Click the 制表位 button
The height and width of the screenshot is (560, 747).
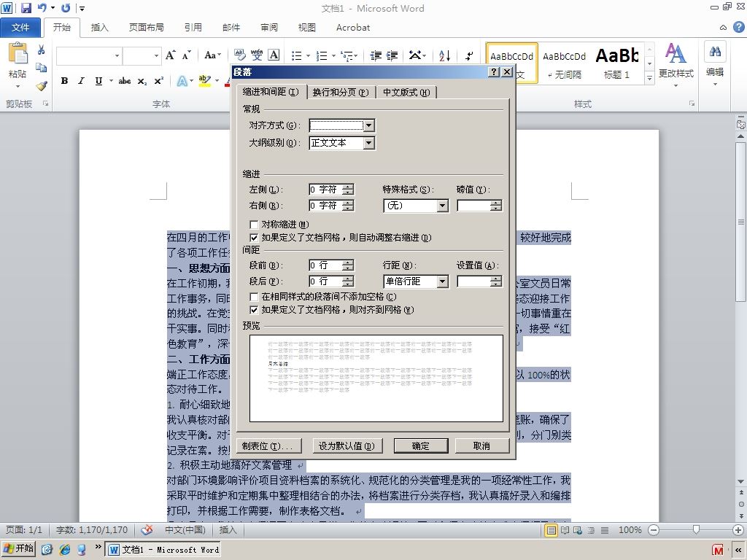pos(268,446)
